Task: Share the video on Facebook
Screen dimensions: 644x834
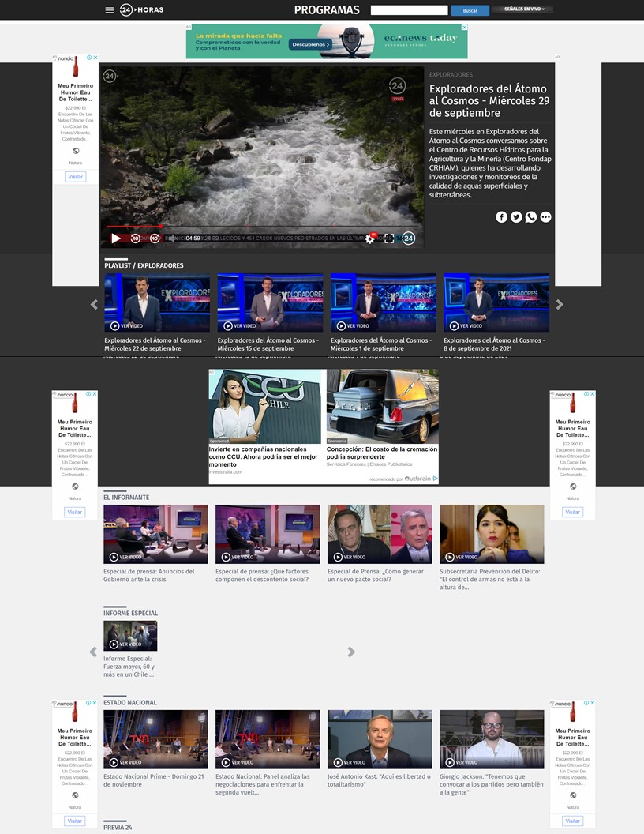Action: [x=502, y=217]
